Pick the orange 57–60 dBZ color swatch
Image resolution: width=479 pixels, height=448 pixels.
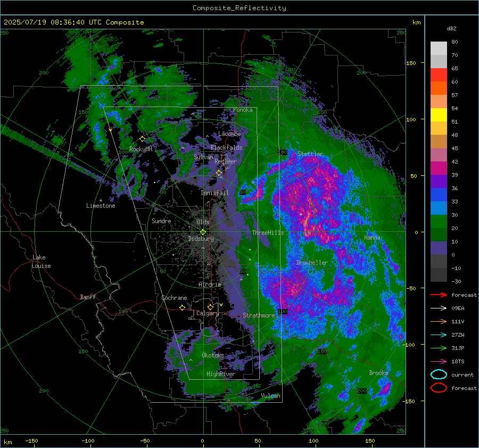tap(439, 88)
